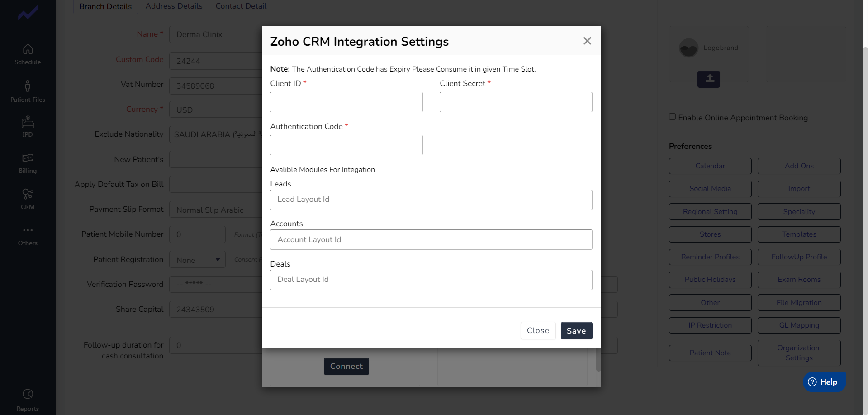Click Exclude Nationality SAUDI ARABIA field
This screenshot has height=415, width=868.
pos(215,134)
